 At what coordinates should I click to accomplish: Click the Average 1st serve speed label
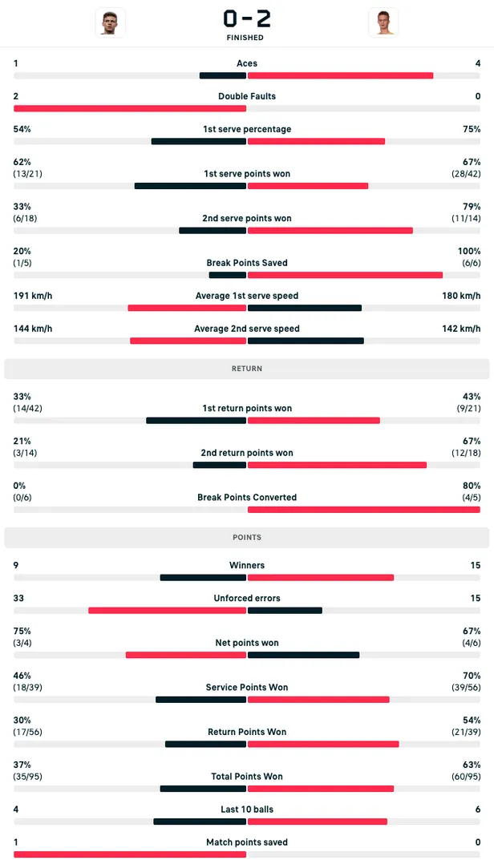247,296
